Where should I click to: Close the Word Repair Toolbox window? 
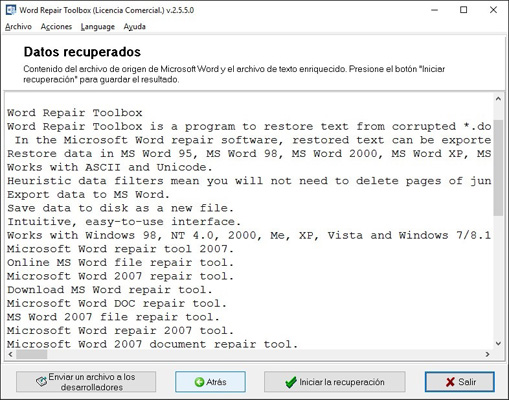(493, 10)
